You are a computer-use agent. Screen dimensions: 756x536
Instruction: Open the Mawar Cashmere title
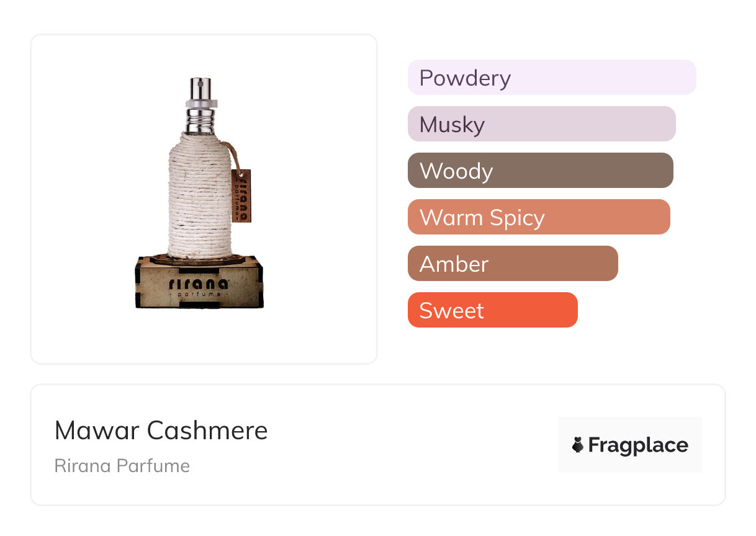161,430
